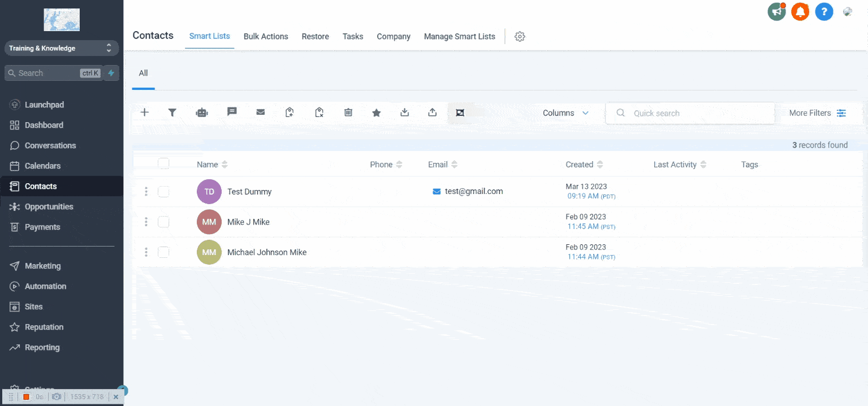This screenshot has width=868, height=406.
Task: Switch to the Restore tab
Action: (315, 36)
